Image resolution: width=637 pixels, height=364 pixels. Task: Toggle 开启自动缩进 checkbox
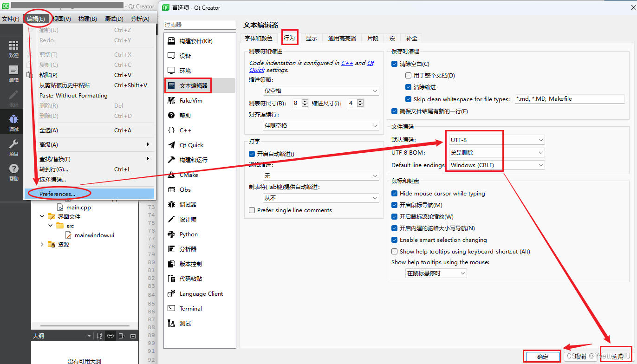coord(252,154)
